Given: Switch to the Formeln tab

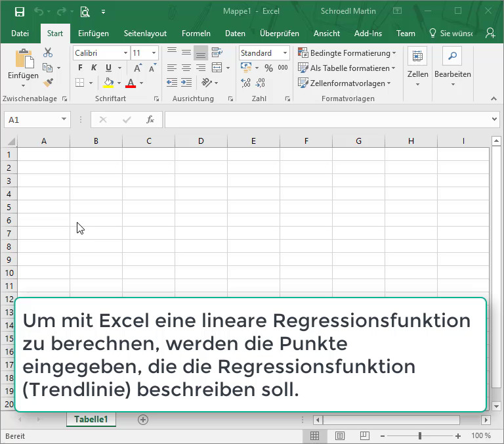Looking at the screenshot, I should coord(196,33).
